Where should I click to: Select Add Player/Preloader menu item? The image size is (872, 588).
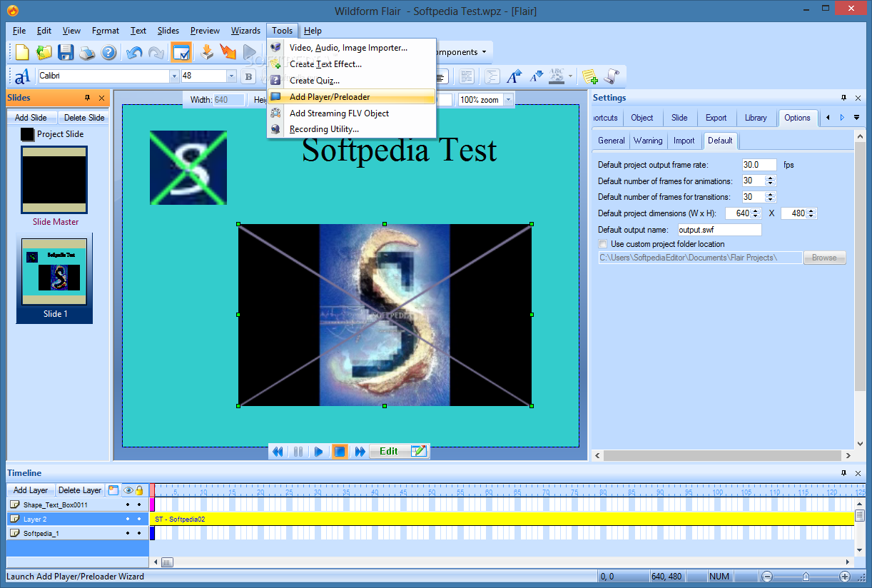tap(352, 97)
